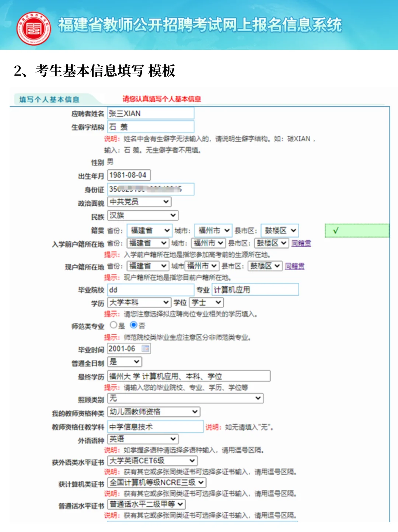Open the 学历 dropdown showing 大学本科
This screenshot has width=398, height=532.
pos(139,302)
